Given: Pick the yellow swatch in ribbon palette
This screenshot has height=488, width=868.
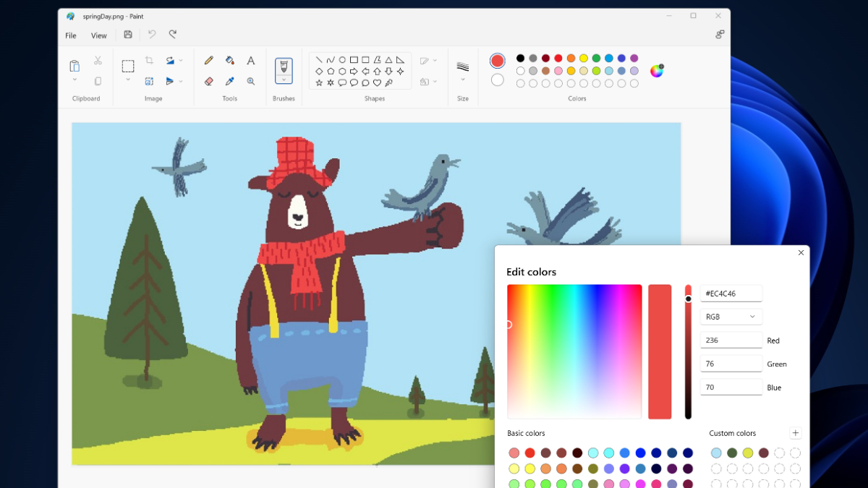Looking at the screenshot, I should (584, 59).
